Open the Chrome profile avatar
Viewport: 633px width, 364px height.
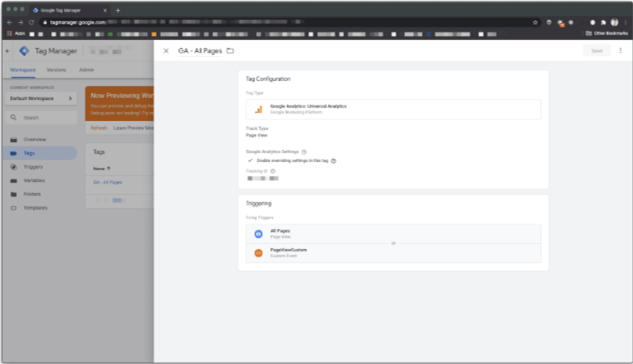tap(614, 22)
